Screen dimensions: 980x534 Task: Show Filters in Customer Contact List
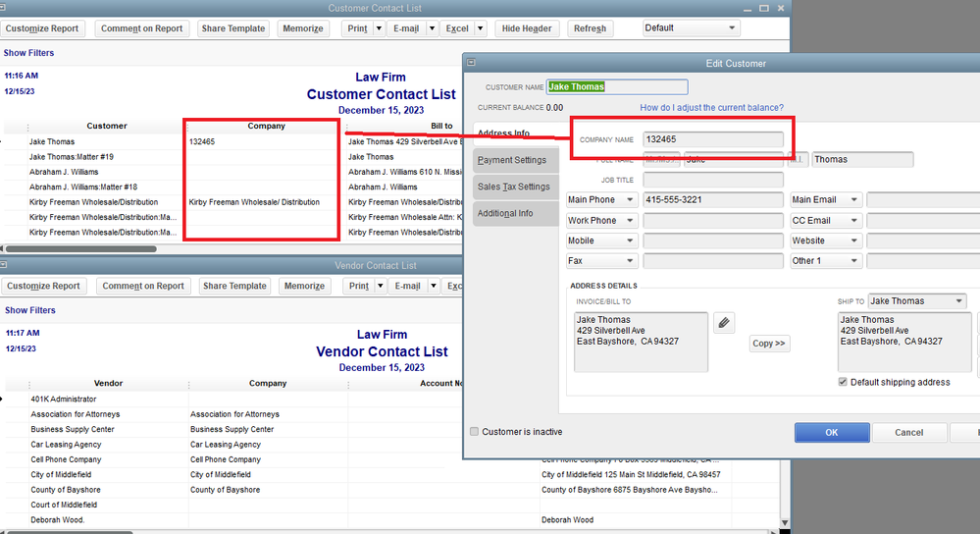coord(28,53)
